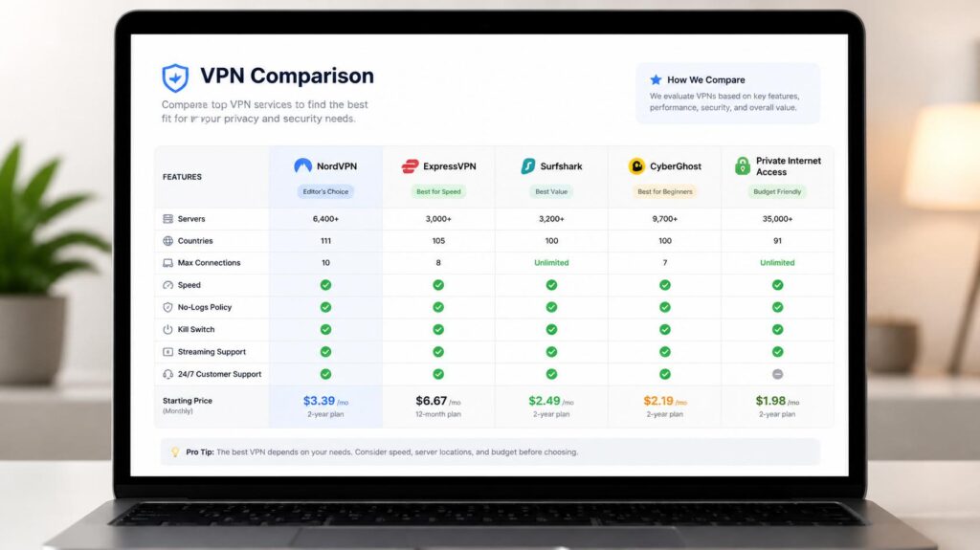This screenshot has width=980, height=550.
Task: Click NordVPN's Speed checkmark
Action: (x=325, y=285)
